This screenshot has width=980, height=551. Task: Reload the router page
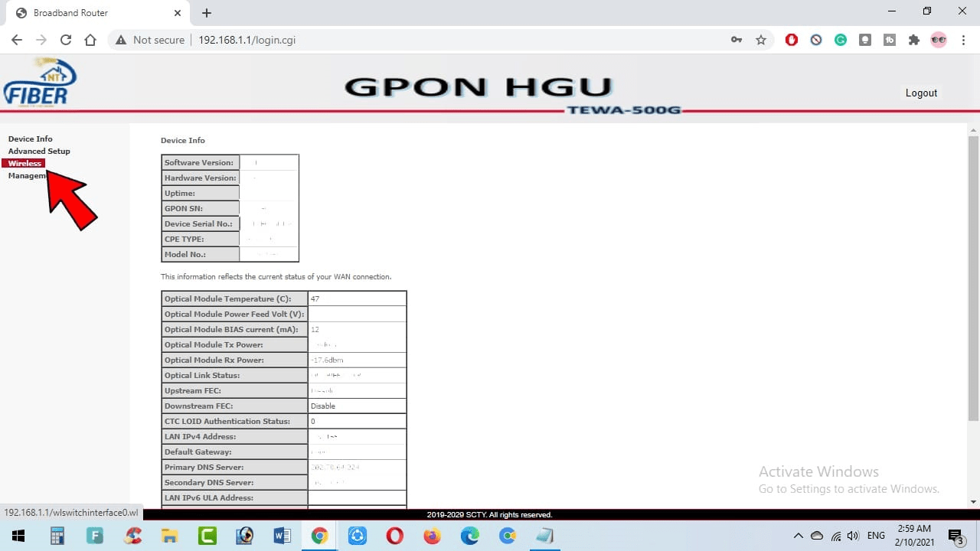[x=66, y=40]
